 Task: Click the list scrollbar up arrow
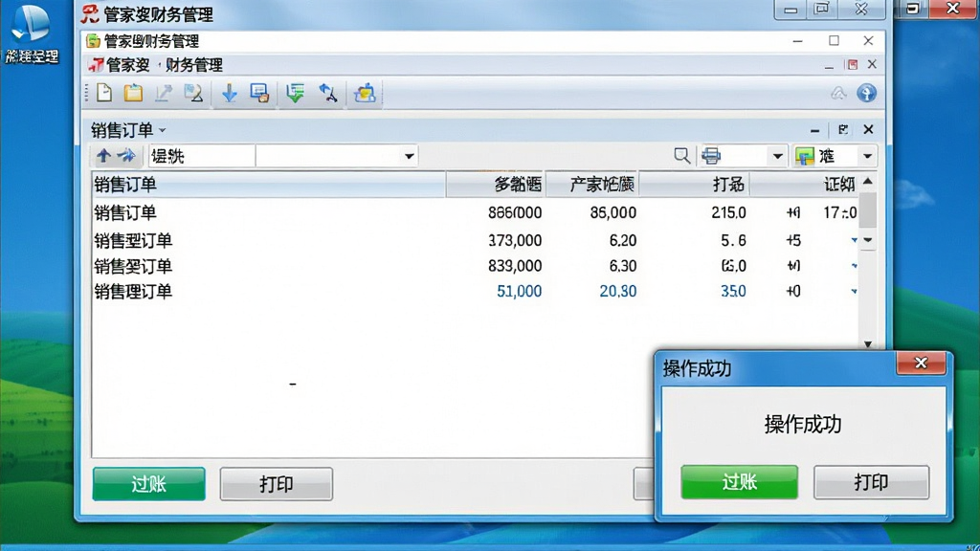click(x=867, y=182)
